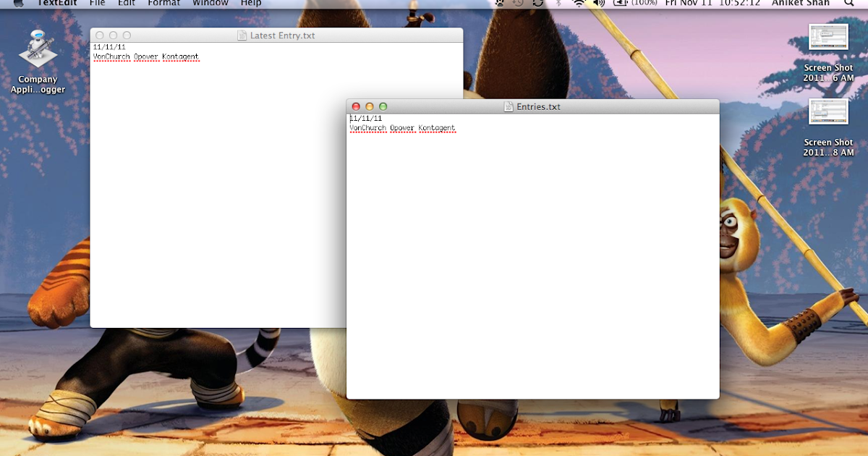Open the volume control in menu bar

(x=599, y=3)
